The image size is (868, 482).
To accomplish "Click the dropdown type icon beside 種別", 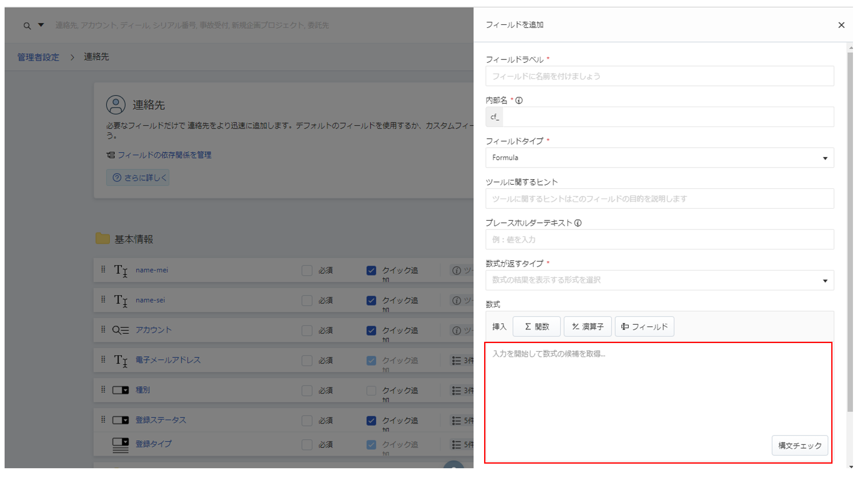I will click(120, 390).
